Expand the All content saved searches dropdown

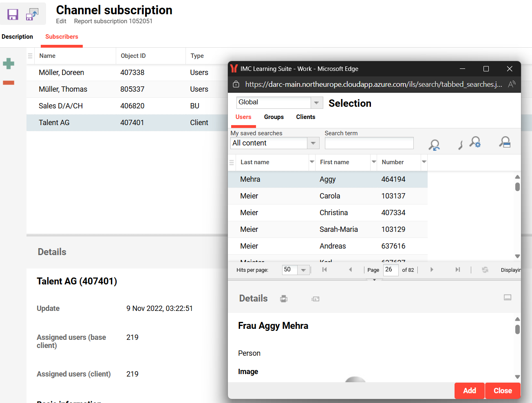click(313, 143)
